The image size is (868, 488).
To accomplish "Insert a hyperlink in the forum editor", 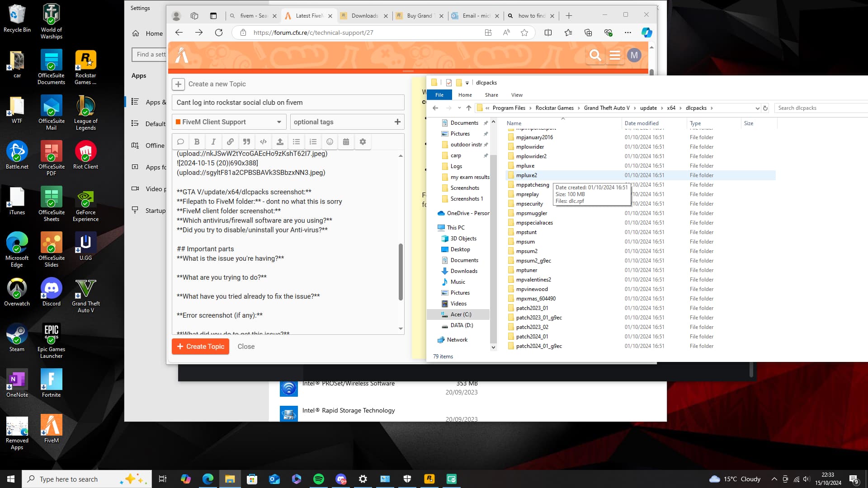I will [x=230, y=142].
